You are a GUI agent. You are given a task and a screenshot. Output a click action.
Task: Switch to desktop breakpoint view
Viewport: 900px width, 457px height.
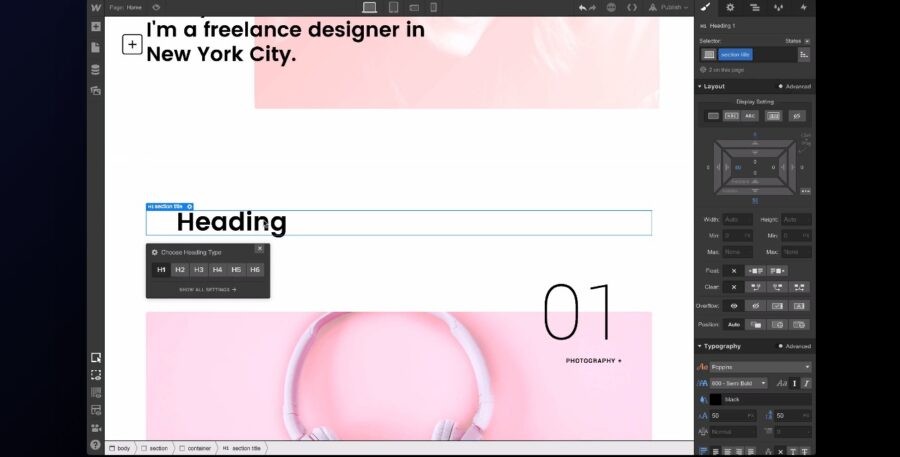click(370, 7)
